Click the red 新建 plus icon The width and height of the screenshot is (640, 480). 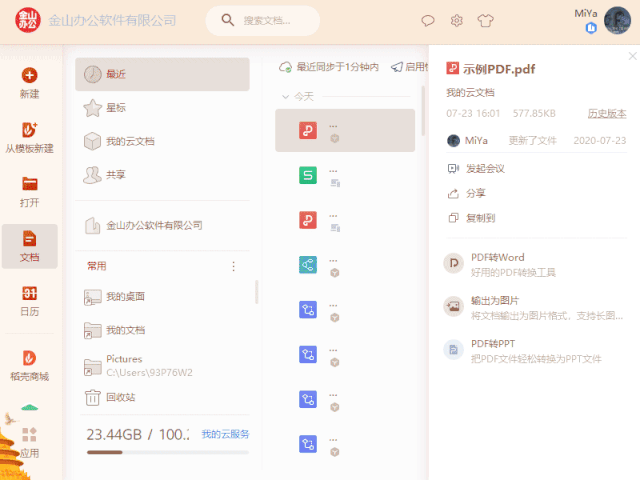point(29,76)
